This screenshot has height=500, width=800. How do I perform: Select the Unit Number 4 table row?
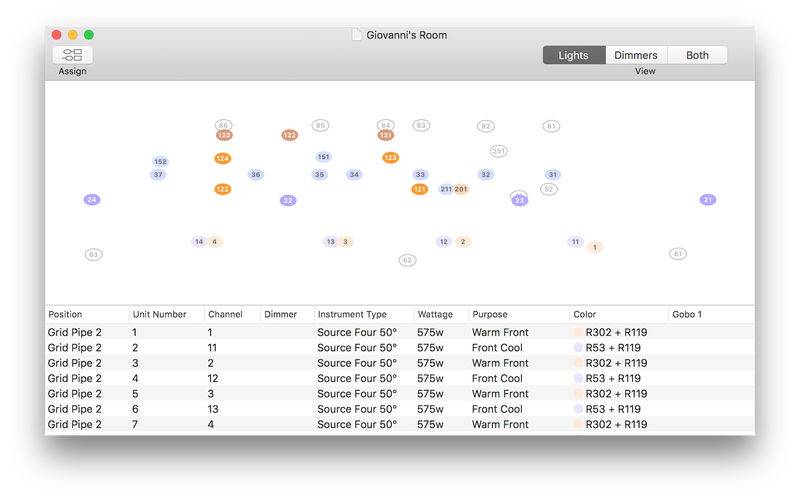coord(300,378)
